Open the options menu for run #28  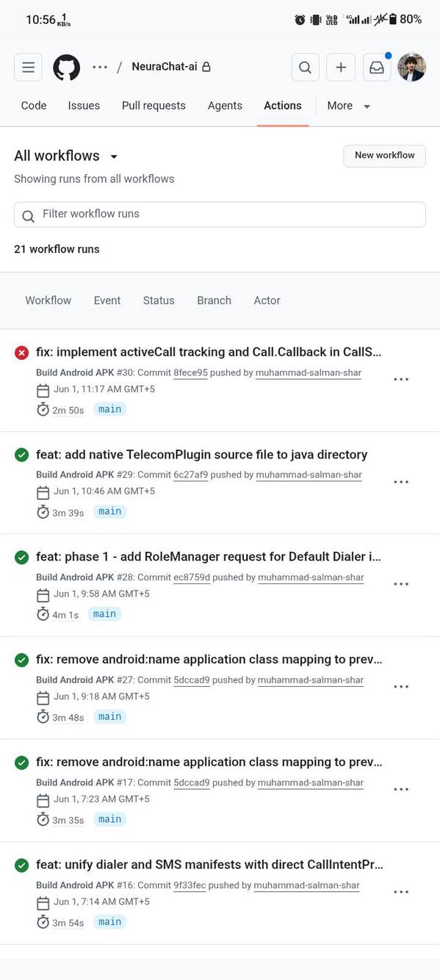click(401, 585)
